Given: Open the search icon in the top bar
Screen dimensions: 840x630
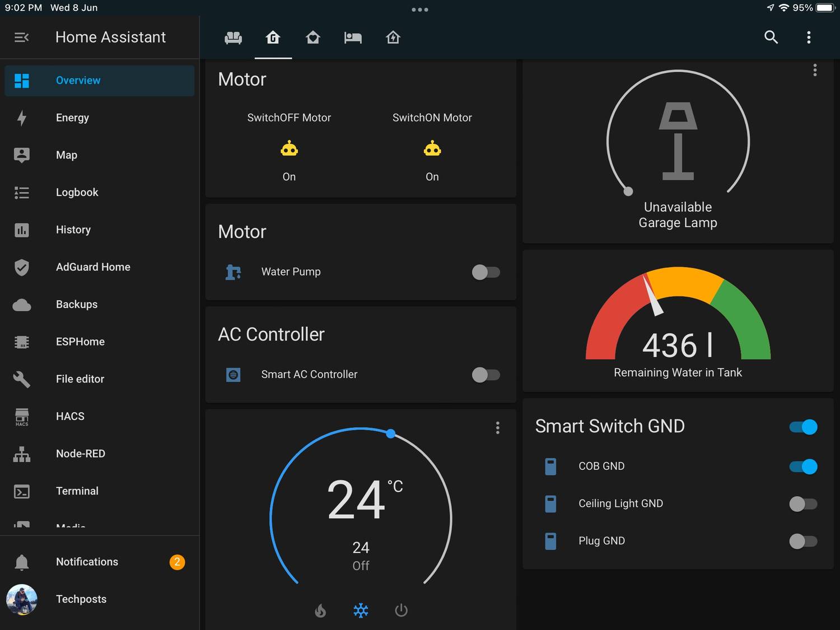Looking at the screenshot, I should point(771,38).
